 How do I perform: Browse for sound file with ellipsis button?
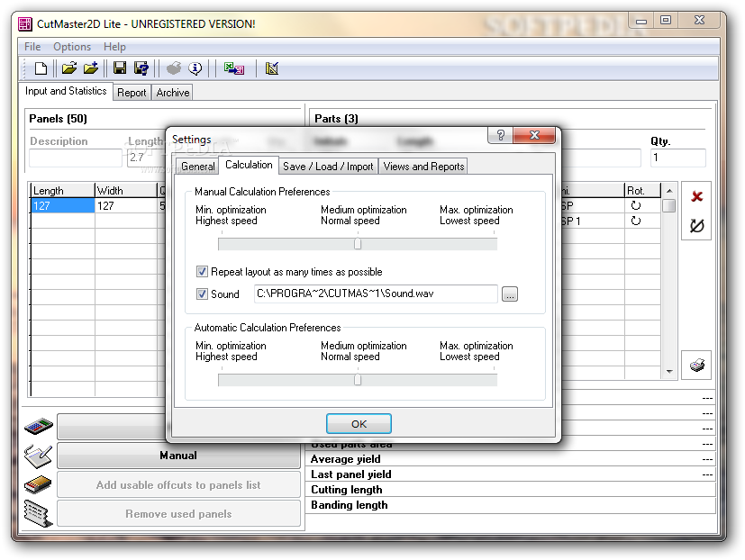[510, 294]
